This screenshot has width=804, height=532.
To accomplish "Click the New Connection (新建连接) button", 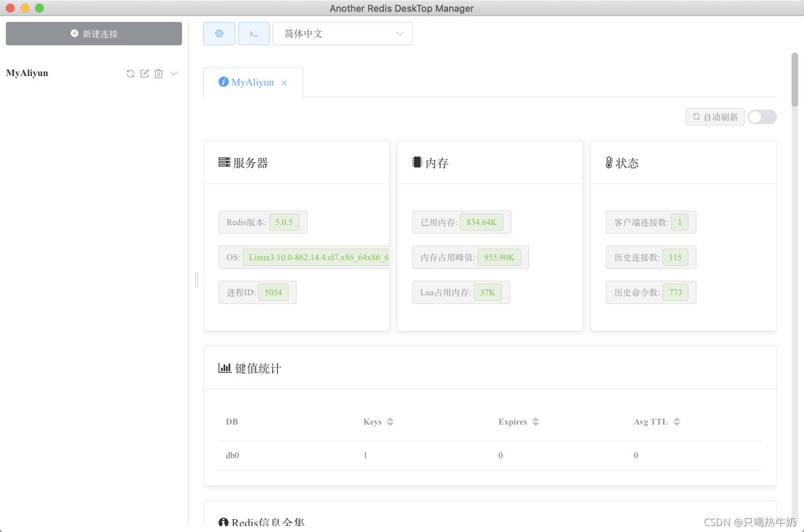I will point(94,34).
